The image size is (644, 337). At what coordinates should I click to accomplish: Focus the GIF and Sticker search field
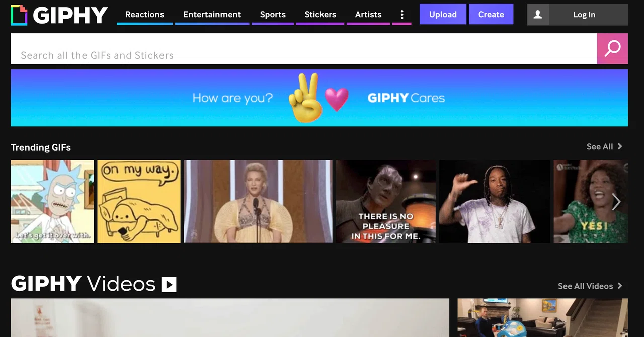point(304,49)
